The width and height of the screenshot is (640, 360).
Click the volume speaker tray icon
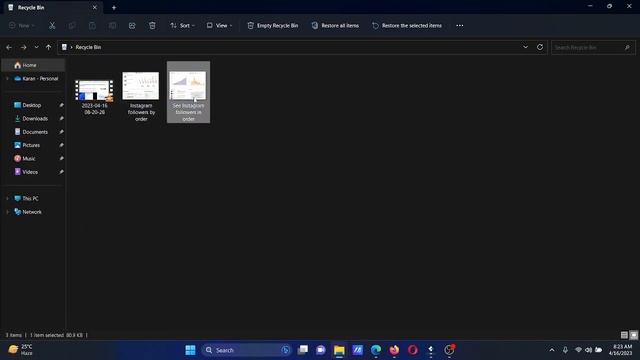tap(588, 350)
